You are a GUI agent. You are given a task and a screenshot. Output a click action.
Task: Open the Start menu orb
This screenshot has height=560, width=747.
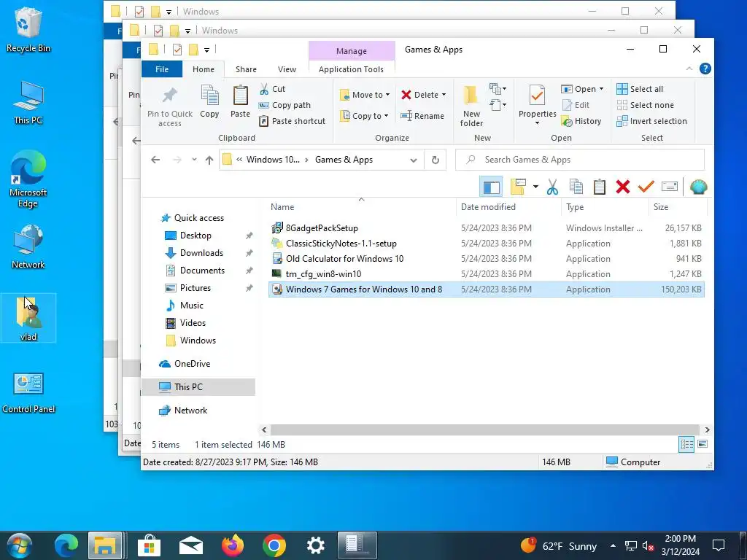(x=19, y=545)
